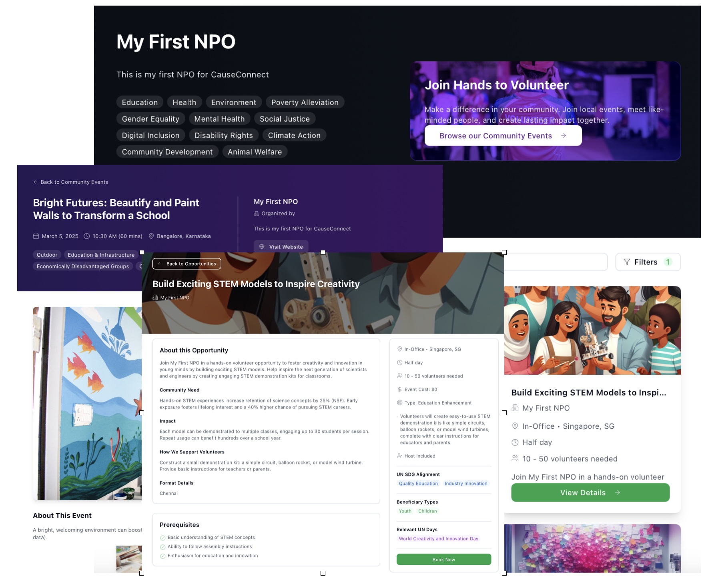Click the clock icon beside 10:30 AM
This screenshot has height=588, width=722.
pyautogui.click(x=87, y=236)
